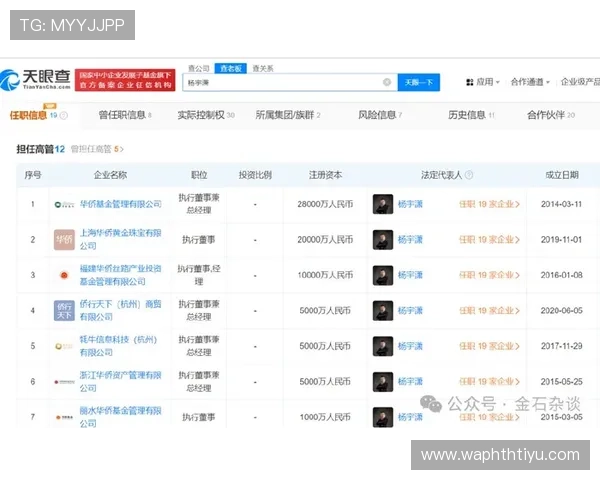Expand 任职 19 家企业 in row 4
This screenshot has height=480, width=600.
(x=489, y=310)
